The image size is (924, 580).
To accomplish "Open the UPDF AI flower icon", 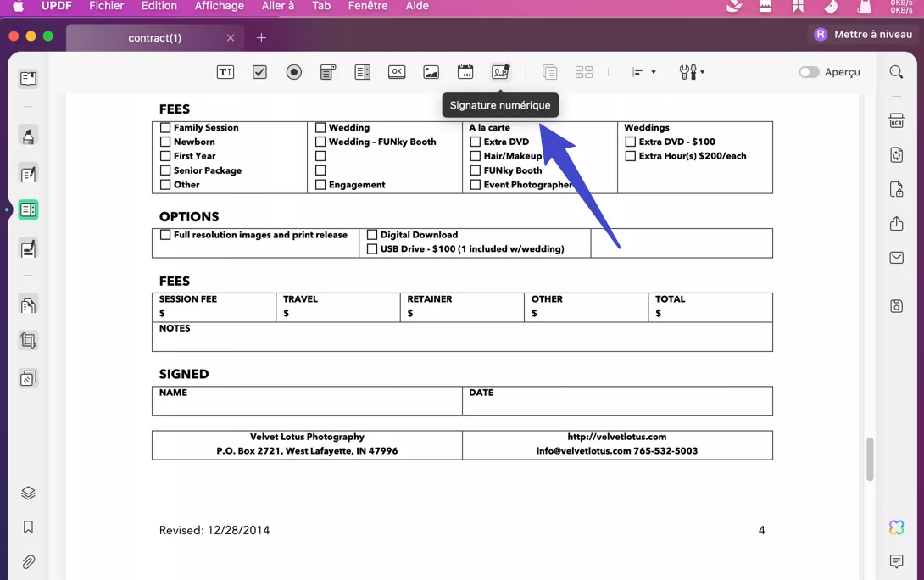I will (x=896, y=527).
